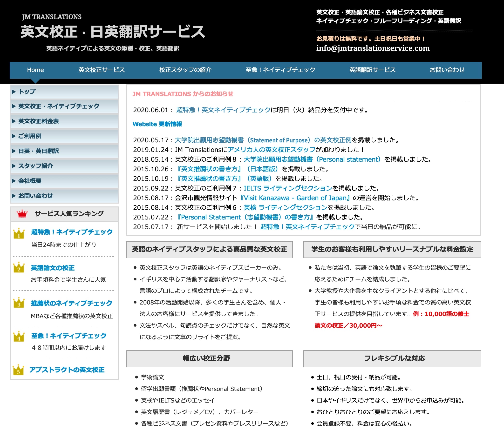
Task: Go to 英語翻訳サービス navigation tab
Action: point(372,70)
